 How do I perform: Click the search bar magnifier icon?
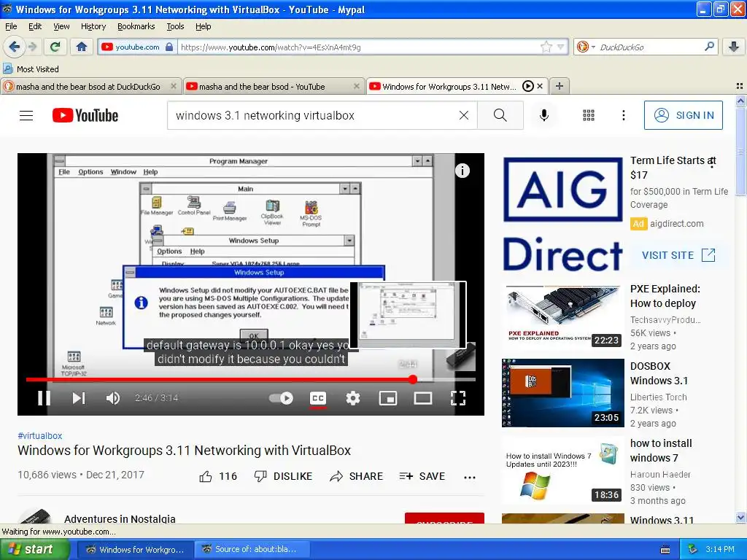click(x=709, y=46)
